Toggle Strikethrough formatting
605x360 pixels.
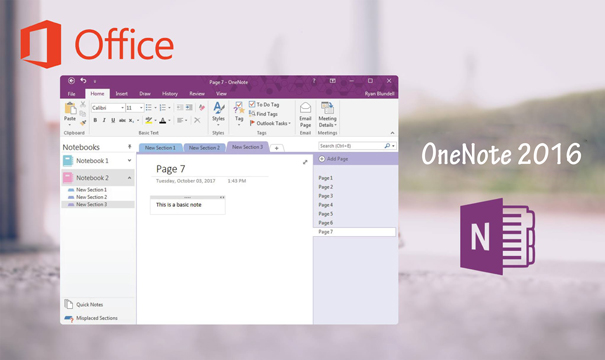pos(122,120)
